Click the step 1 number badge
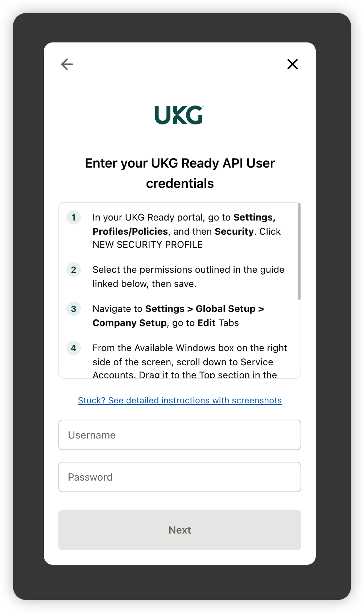Image resolution: width=364 pixels, height=613 pixels. pos(74,218)
